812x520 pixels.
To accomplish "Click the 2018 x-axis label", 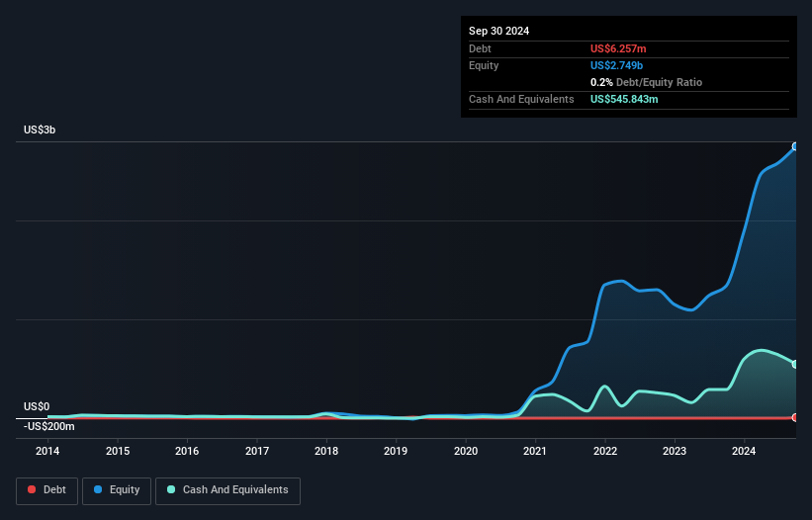I will coord(326,451).
